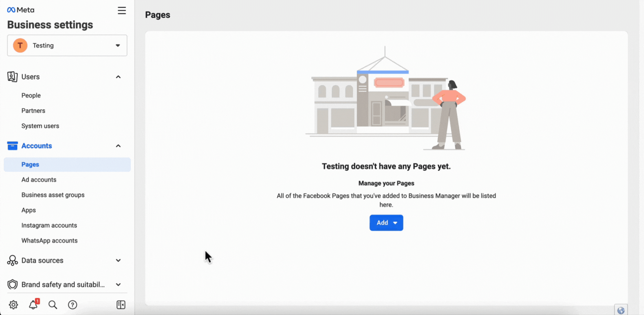Screen dimensions: 644x315
Task: Click the Users section icon
Action: tap(12, 77)
